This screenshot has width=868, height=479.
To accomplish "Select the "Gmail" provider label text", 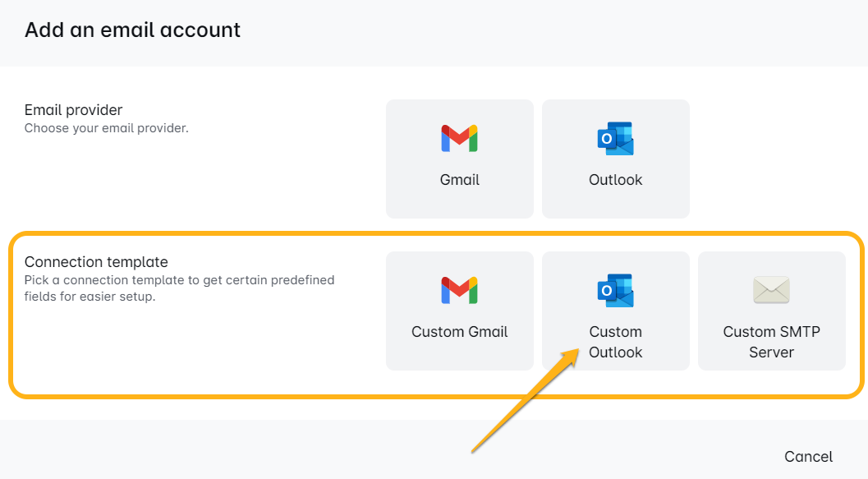I will 459,180.
